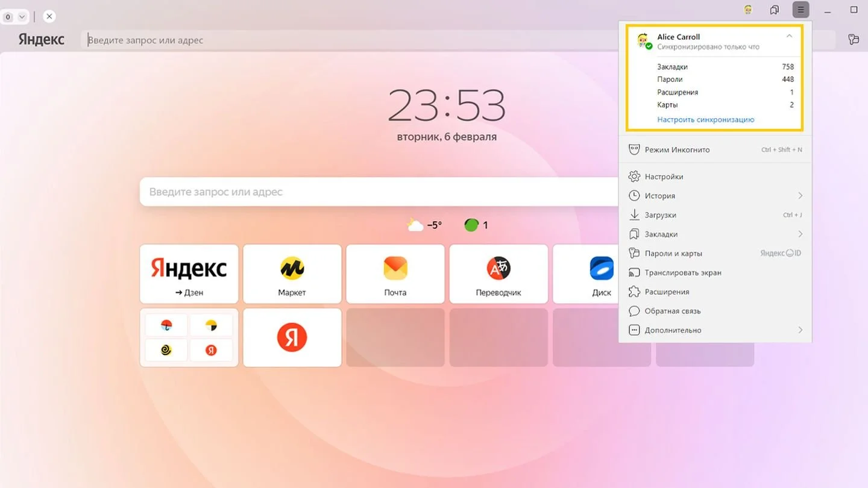868x488 pixels.
Task: Open the Pochta mail tile
Action: click(395, 274)
